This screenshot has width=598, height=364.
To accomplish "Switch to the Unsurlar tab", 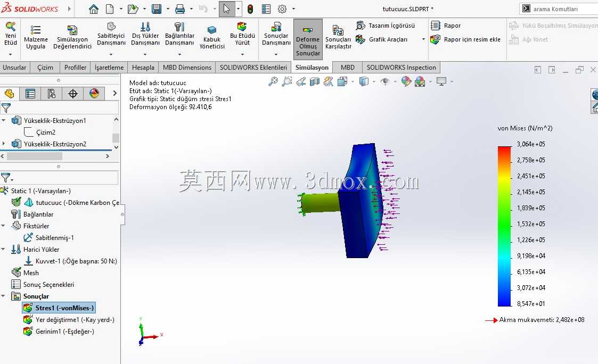I will tap(14, 68).
